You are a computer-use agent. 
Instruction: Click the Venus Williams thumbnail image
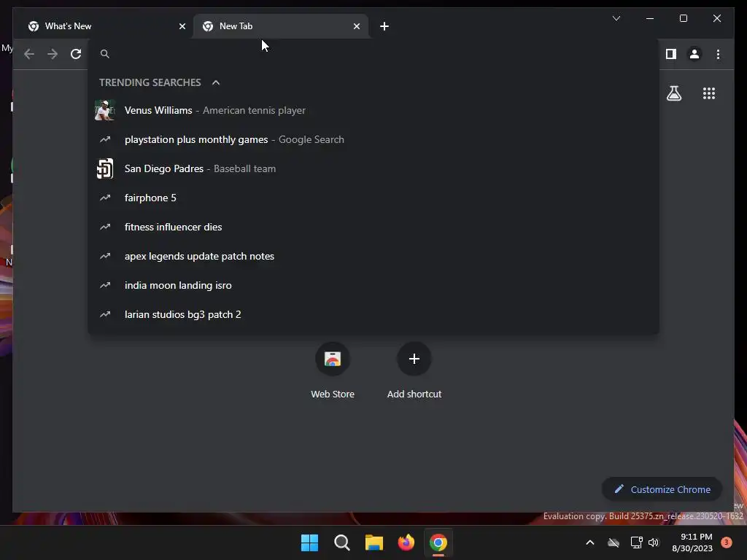pos(105,111)
